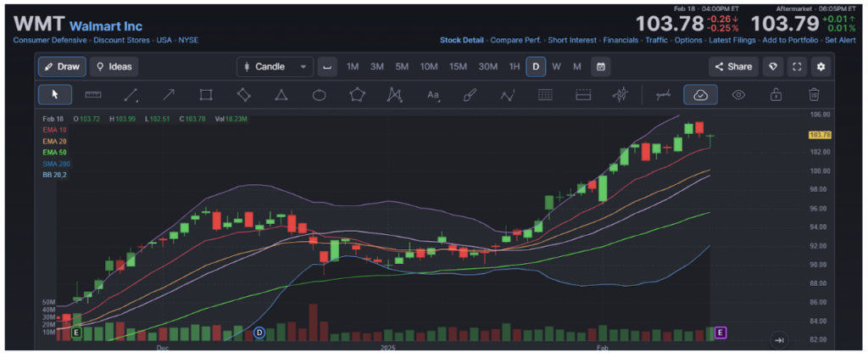The width and height of the screenshot is (868, 358).
Task: Open the Traffic link
Action: click(x=657, y=41)
